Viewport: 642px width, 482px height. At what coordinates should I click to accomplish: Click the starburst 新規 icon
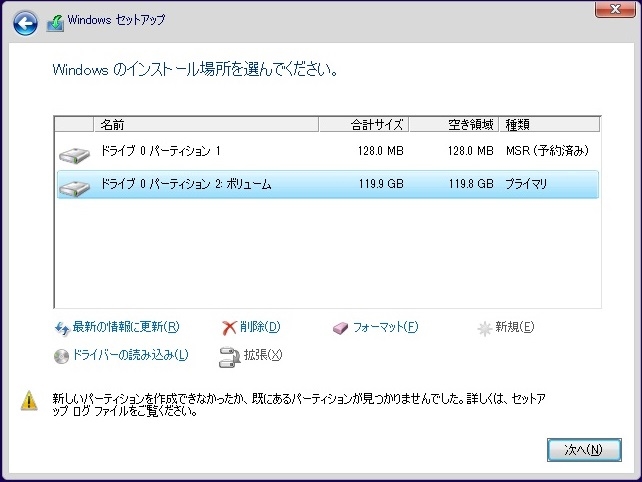[x=484, y=328]
